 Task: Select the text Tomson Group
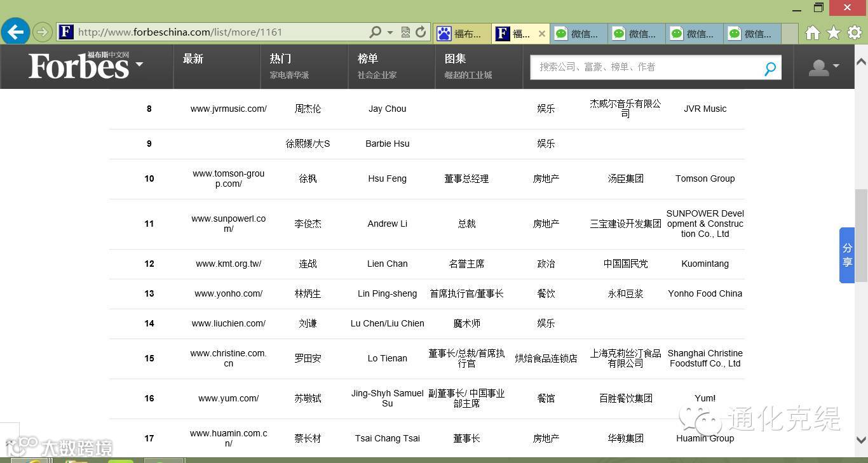705,178
